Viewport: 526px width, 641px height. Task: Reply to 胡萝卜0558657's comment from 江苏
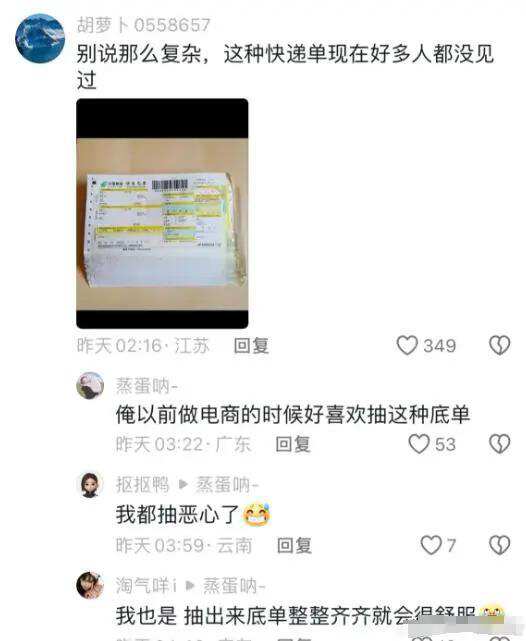coord(251,346)
